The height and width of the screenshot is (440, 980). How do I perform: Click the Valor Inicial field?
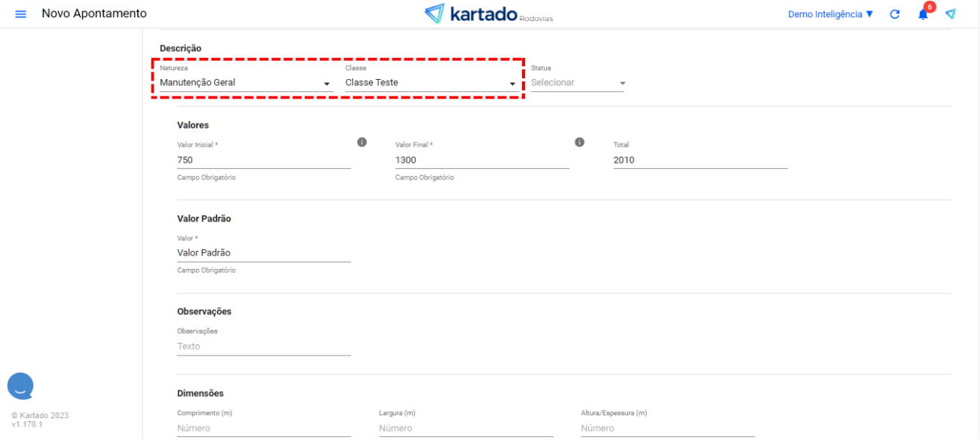point(264,160)
